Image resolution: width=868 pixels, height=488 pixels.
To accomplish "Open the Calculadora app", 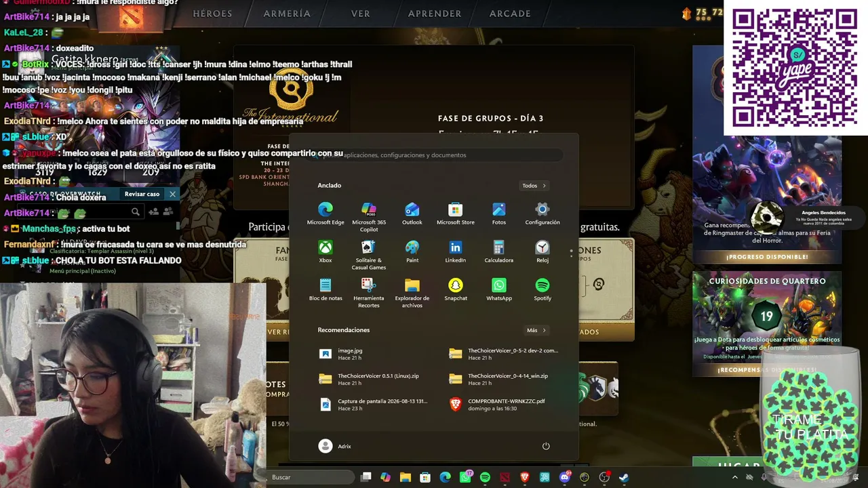I will coord(499,251).
